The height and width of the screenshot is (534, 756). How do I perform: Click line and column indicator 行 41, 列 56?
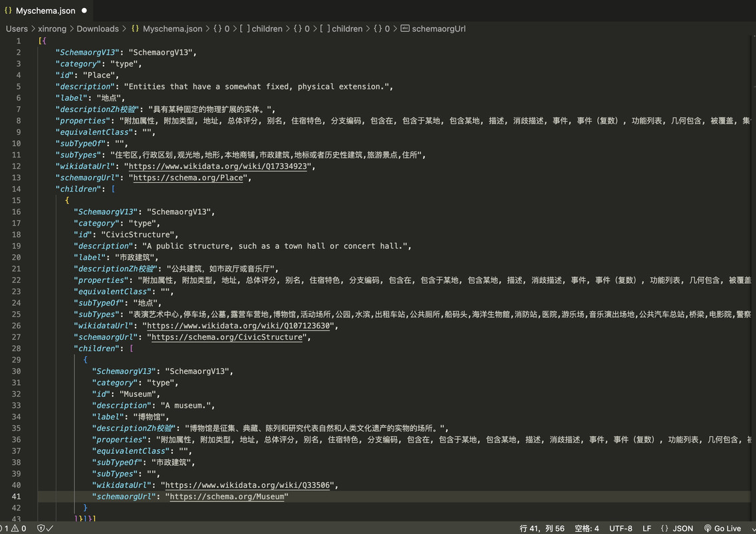pyautogui.click(x=542, y=528)
